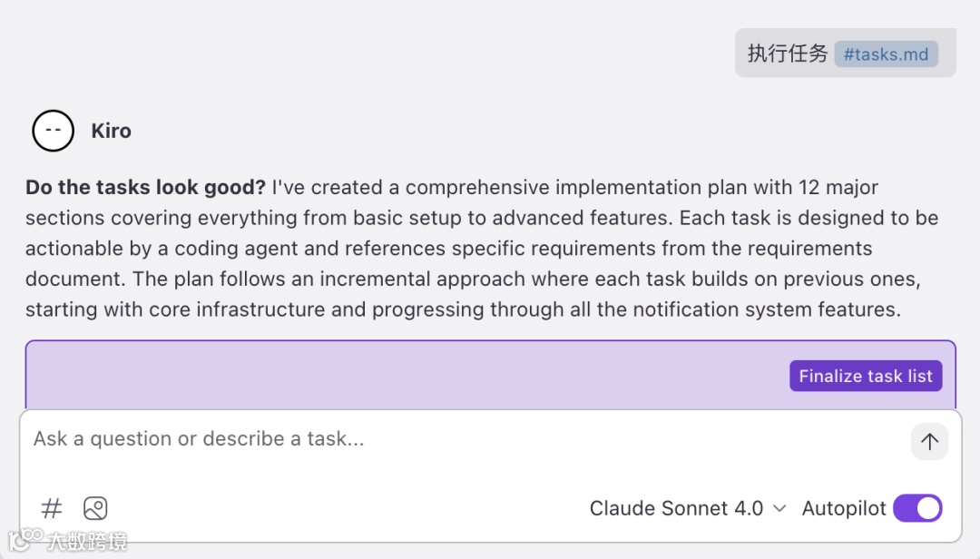Open the Claude Sonnet 4.0 model selector
Image resolution: width=980 pixels, height=559 pixels.
pos(676,508)
